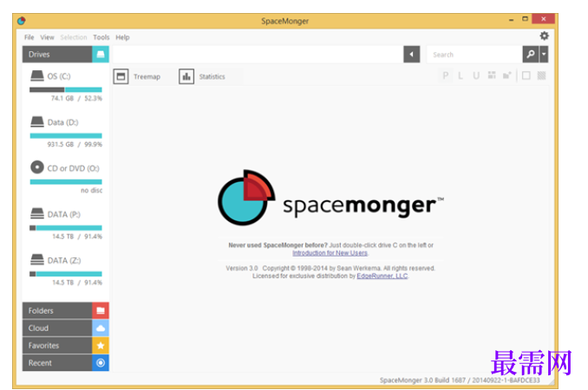Close the SpaceMonger window
Image resolution: width=588 pixels, height=390 pixels.
coord(544,19)
